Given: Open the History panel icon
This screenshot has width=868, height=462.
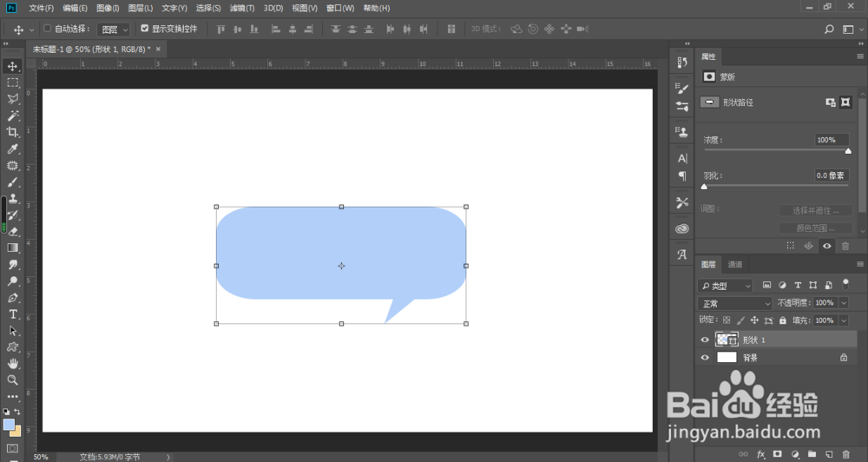Looking at the screenshot, I should point(682,63).
